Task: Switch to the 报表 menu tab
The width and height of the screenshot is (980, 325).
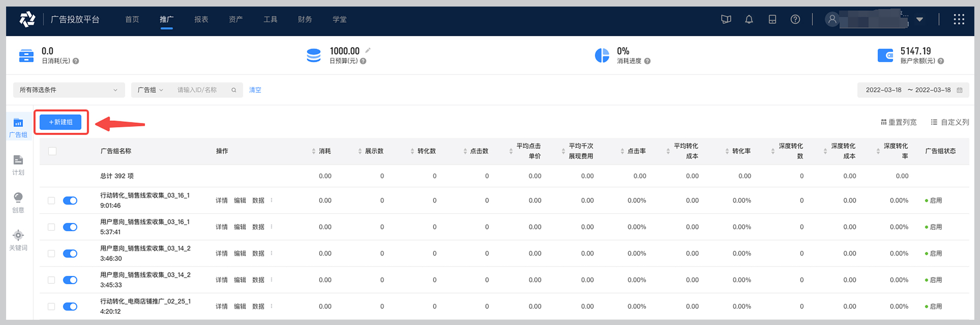Action: 201,20
